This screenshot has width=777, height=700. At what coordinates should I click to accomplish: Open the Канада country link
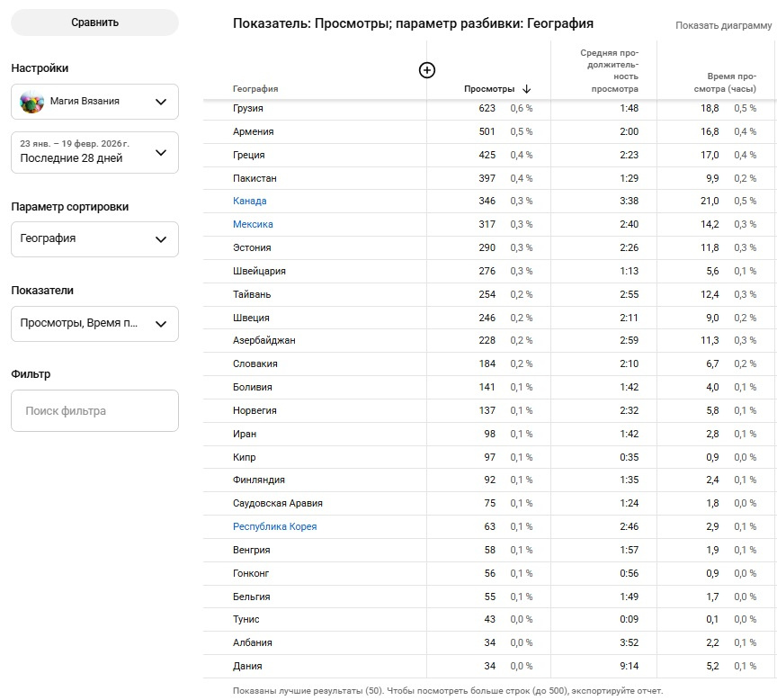pos(250,202)
